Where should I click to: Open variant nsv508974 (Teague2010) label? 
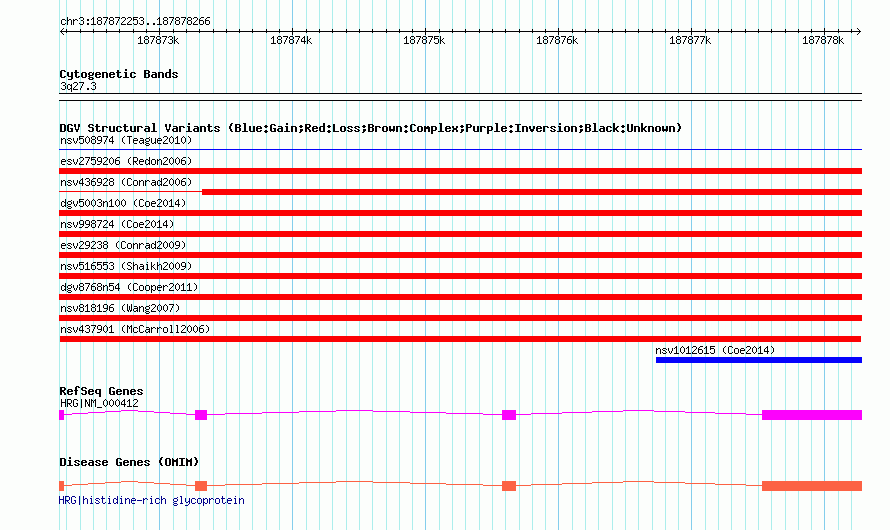click(126, 140)
